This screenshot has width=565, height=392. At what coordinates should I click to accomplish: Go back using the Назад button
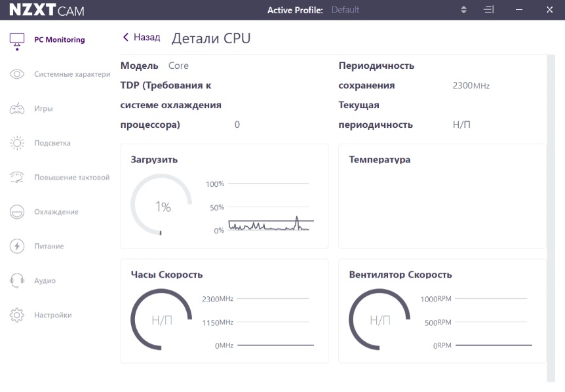[141, 38]
